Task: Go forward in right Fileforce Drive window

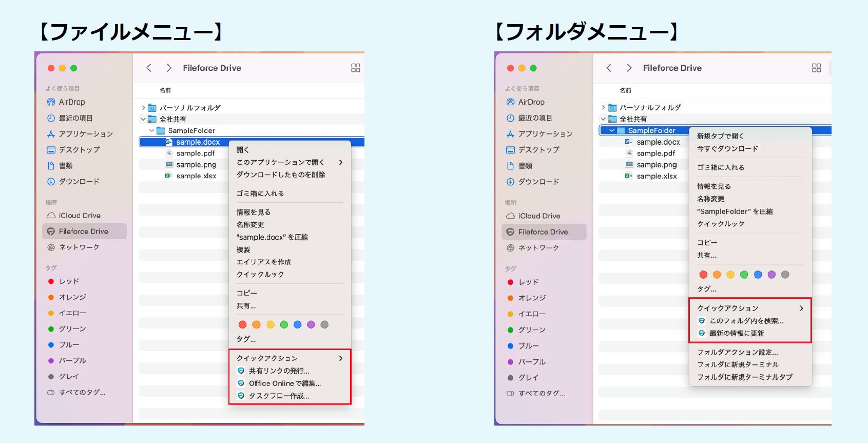Action: (x=629, y=68)
